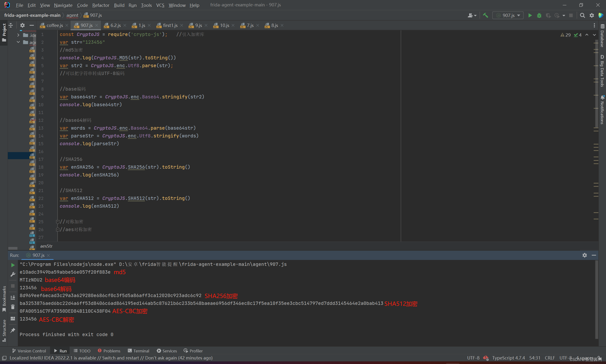Click frida-agent-example-main in breadcrumb
The height and width of the screenshot is (364, 606).
pos(32,15)
